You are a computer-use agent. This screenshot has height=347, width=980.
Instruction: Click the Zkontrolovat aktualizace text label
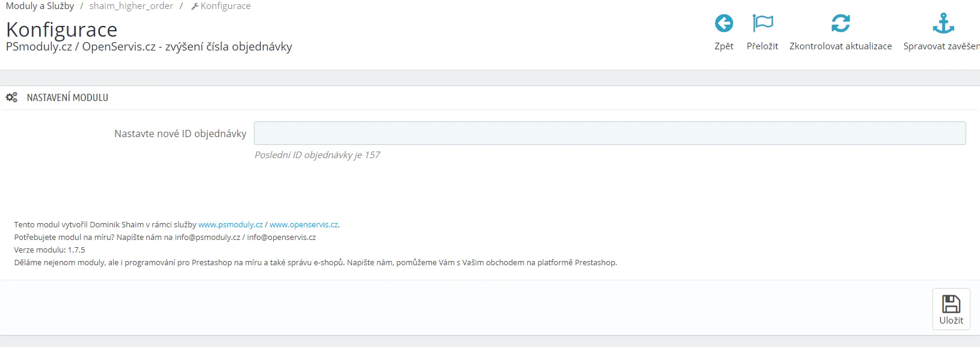click(840, 46)
